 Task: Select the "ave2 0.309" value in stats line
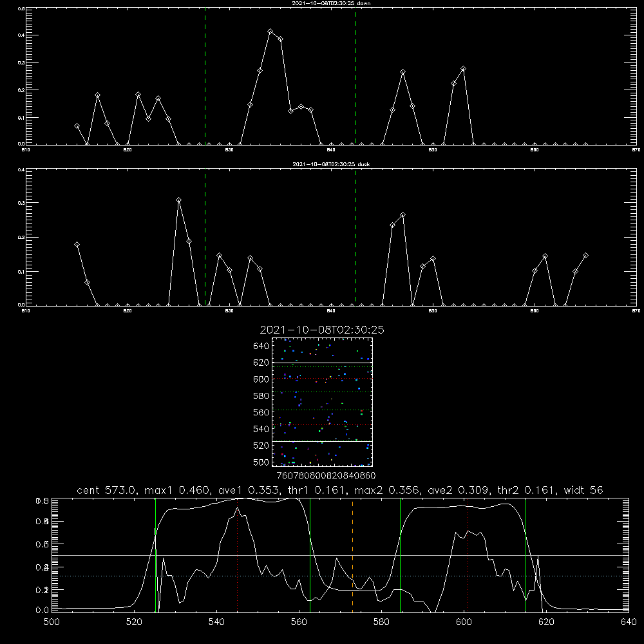click(x=459, y=490)
